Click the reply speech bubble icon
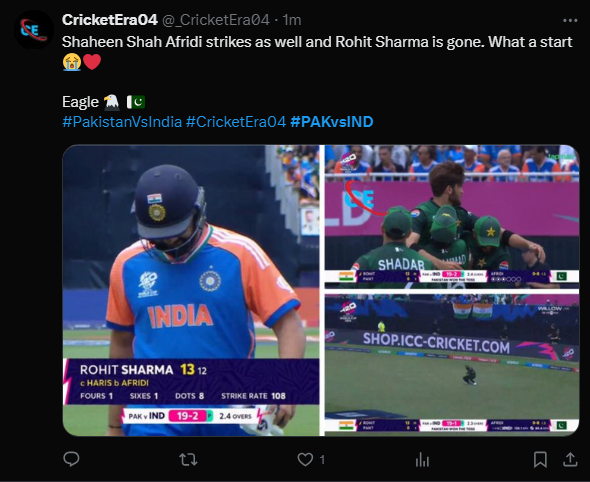Viewport: 590px width, 482px height. tap(71, 459)
